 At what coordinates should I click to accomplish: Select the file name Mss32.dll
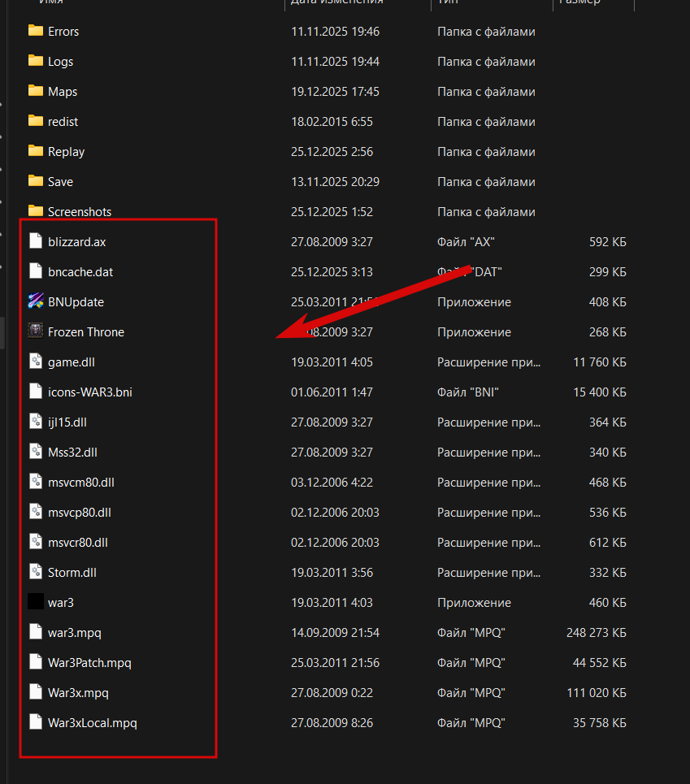click(x=72, y=452)
